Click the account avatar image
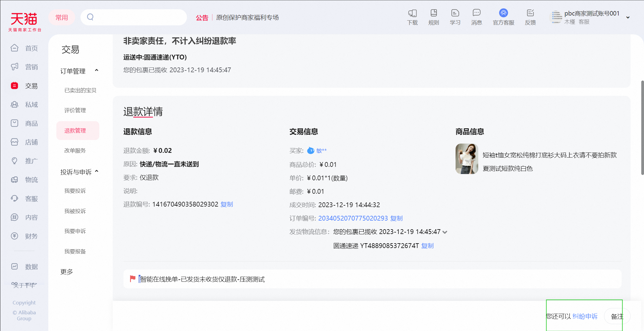644x331 pixels. (556, 17)
